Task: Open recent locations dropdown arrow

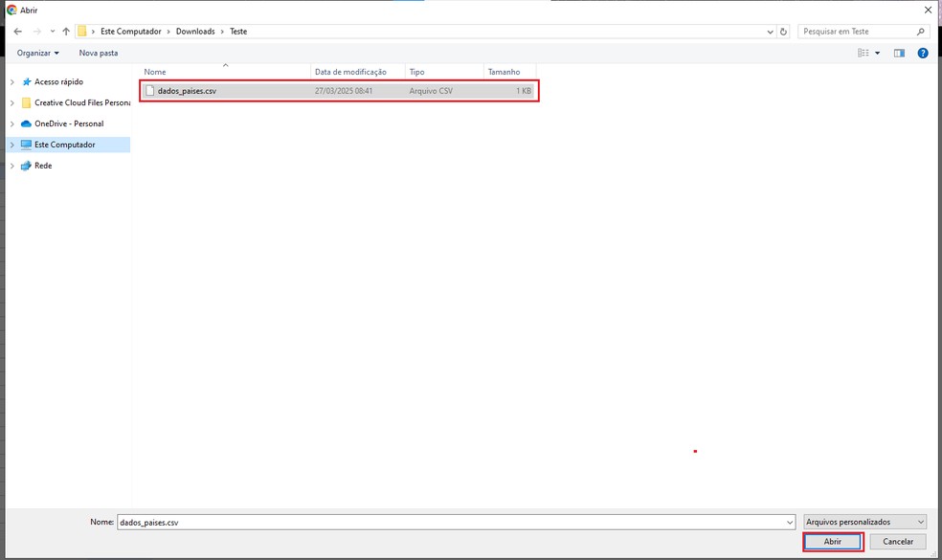Action: [x=53, y=32]
